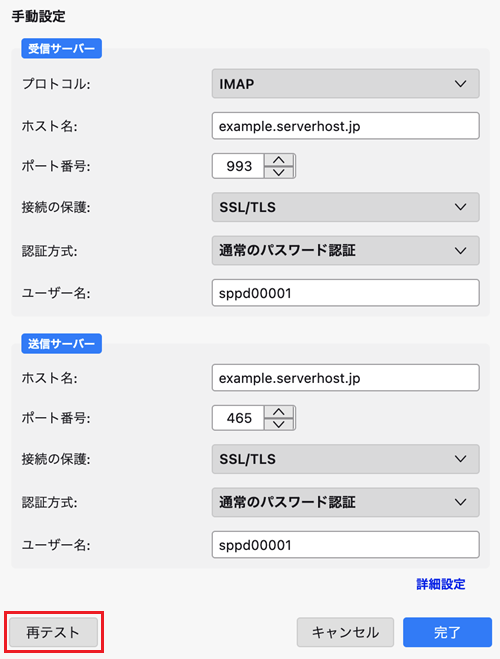
Task: Decrease outgoing port 465 with down arrow
Action: pyautogui.click(x=279, y=424)
